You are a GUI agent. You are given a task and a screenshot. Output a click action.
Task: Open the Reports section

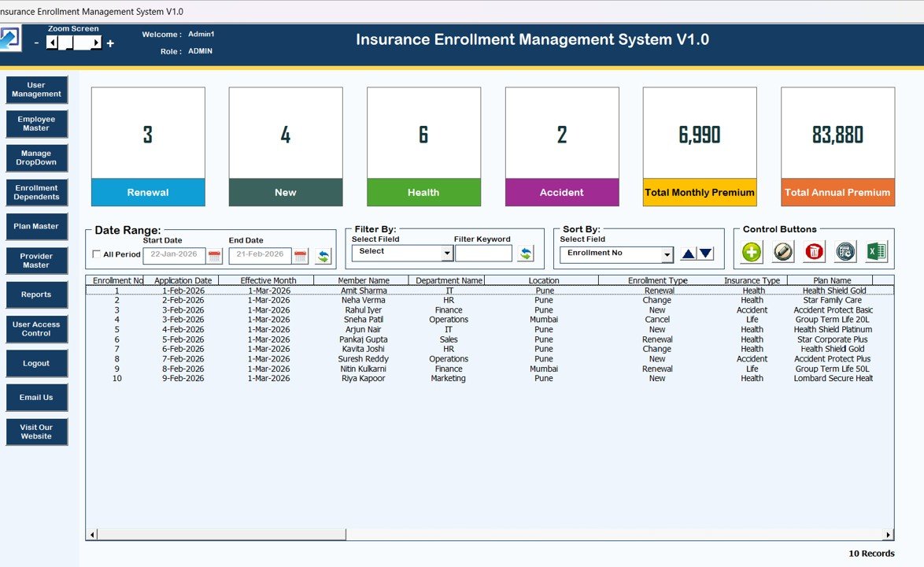click(x=36, y=295)
